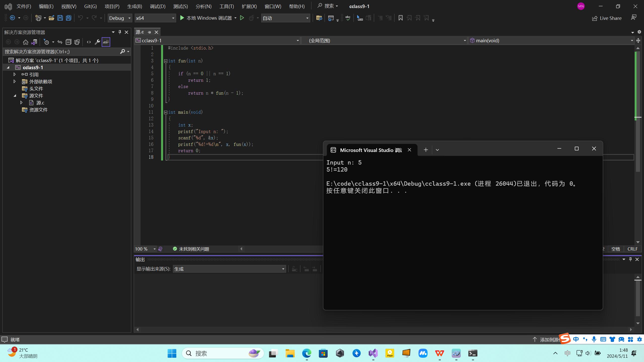This screenshot has height=362, width=644.
Task: Open Microsoft Edge from taskbar
Action: (307, 353)
